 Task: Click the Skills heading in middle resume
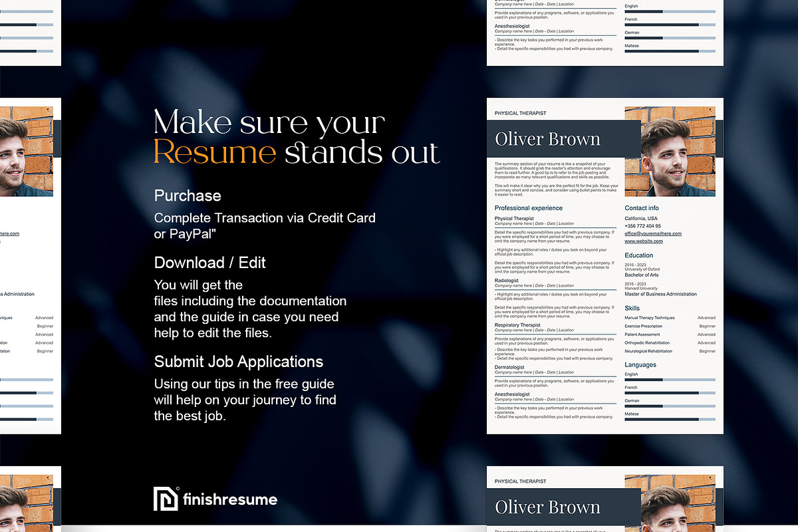coord(632,309)
